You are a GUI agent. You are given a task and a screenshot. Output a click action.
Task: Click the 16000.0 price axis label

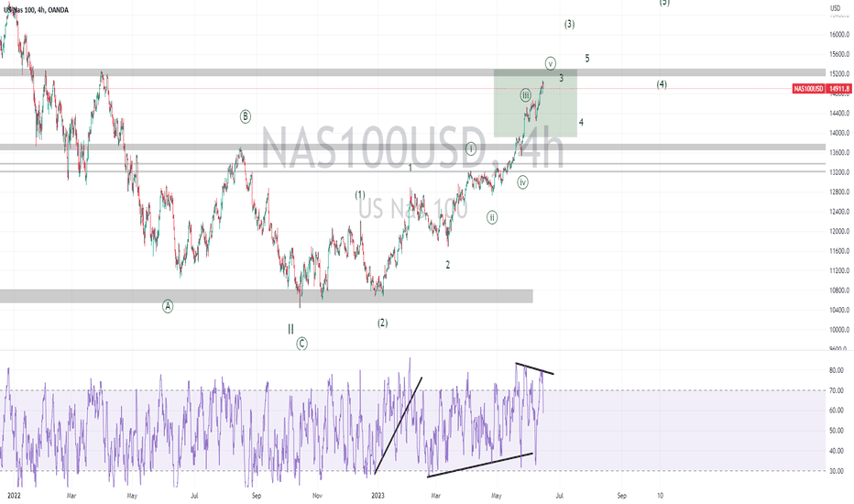839,34
